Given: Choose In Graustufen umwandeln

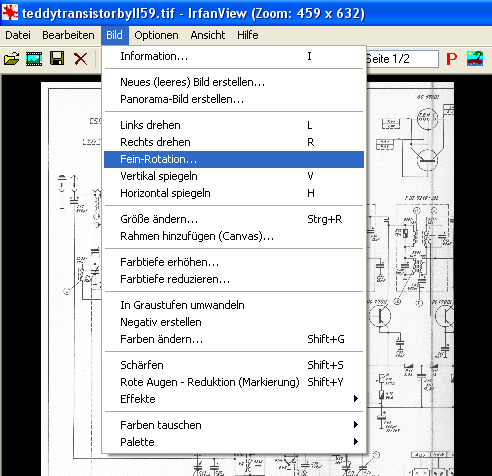Looking at the screenshot, I should coord(234,305).
